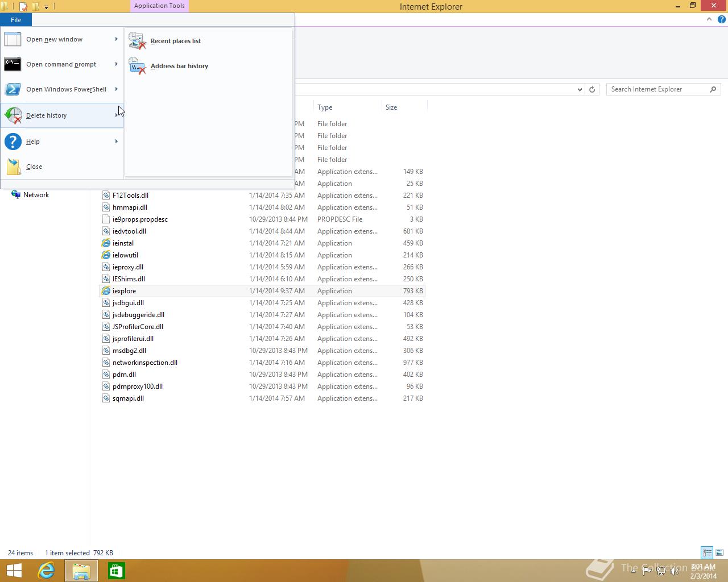Select Address bar history option
This screenshot has width=728, height=582.
click(208, 66)
